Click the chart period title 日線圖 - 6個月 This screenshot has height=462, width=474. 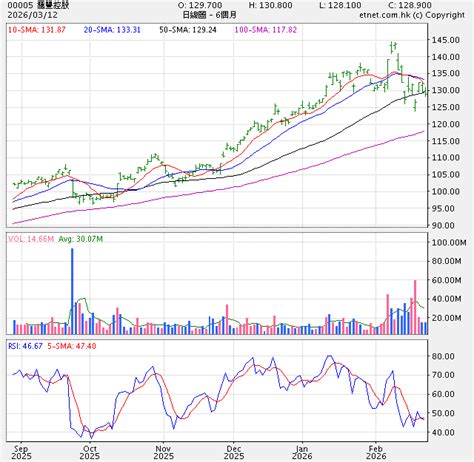tap(209, 15)
